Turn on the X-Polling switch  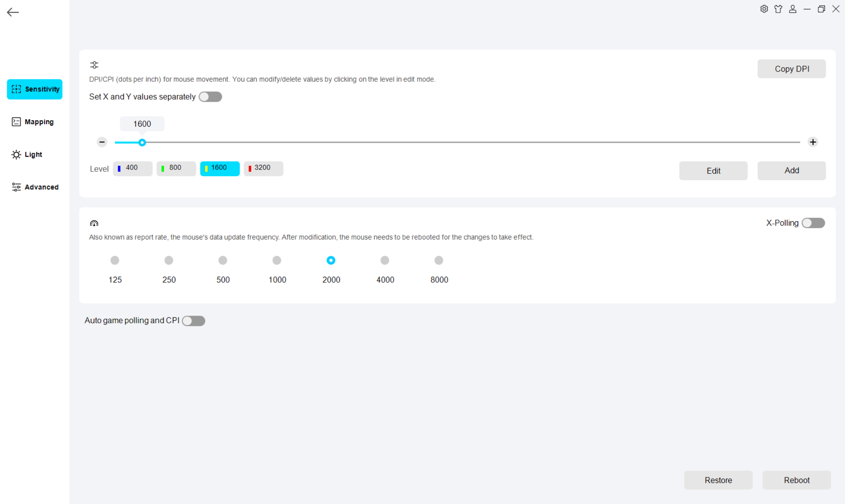813,223
